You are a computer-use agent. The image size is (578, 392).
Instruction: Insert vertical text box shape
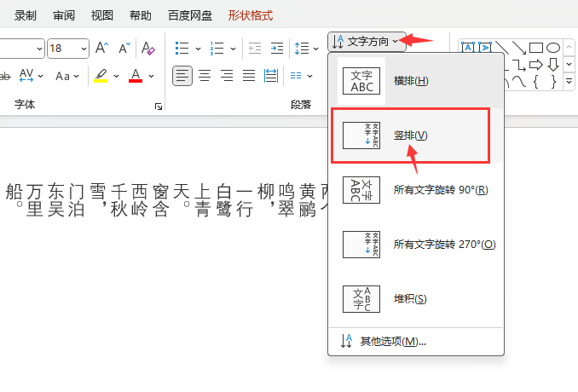[485, 48]
